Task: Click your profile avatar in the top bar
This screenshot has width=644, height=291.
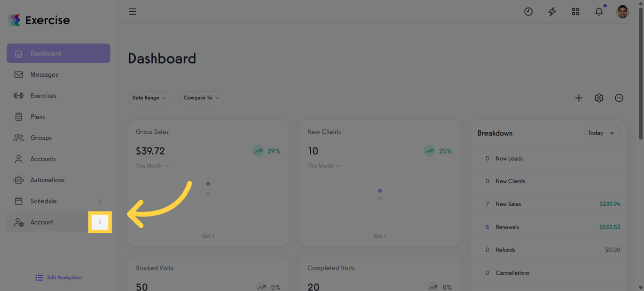Action: (x=622, y=11)
